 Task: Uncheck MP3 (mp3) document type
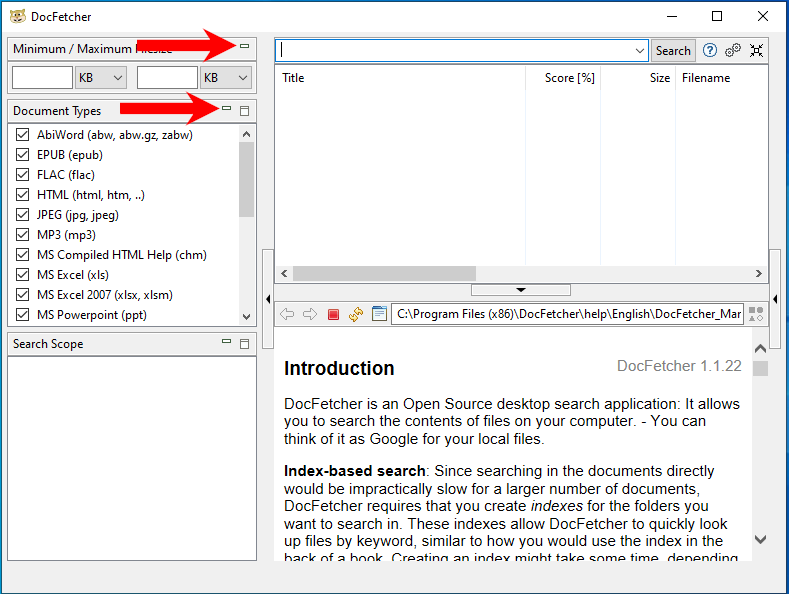(x=22, y=235)
